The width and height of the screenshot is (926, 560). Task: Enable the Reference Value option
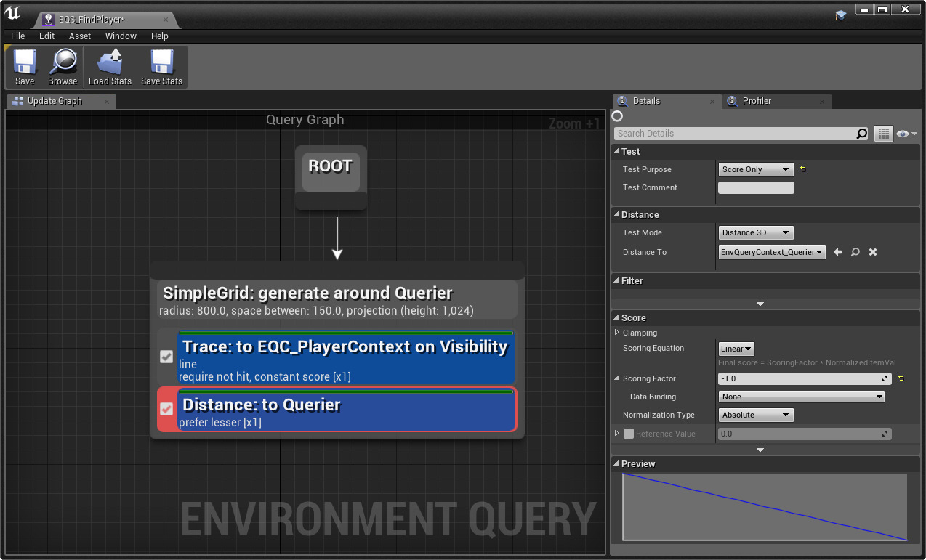click(629, 434)
